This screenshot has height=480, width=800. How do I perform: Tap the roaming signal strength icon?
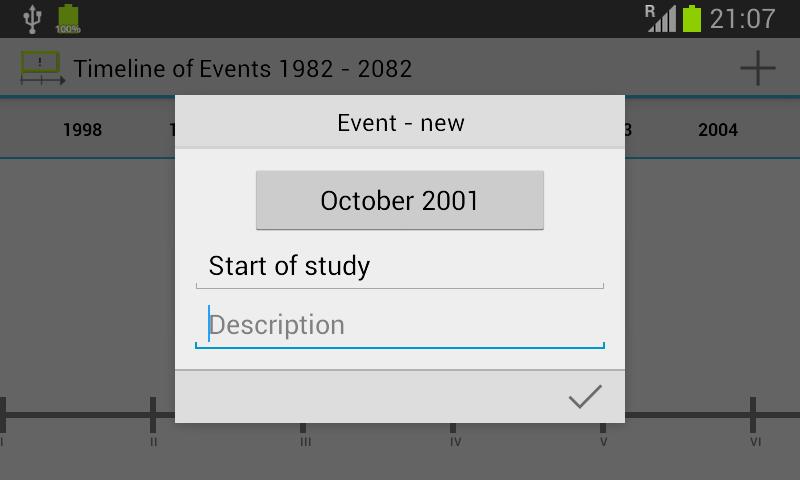tap(660, 17)
